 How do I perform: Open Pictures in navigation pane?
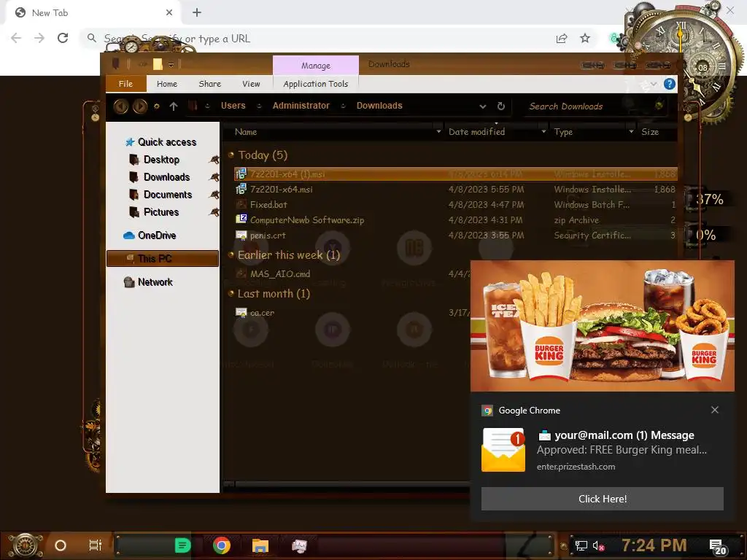coord(161,212)
